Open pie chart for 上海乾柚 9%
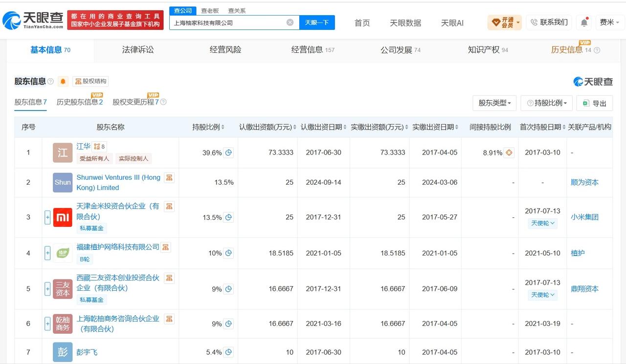The height and width of the screenshot is (364, 626). point(228,323)
